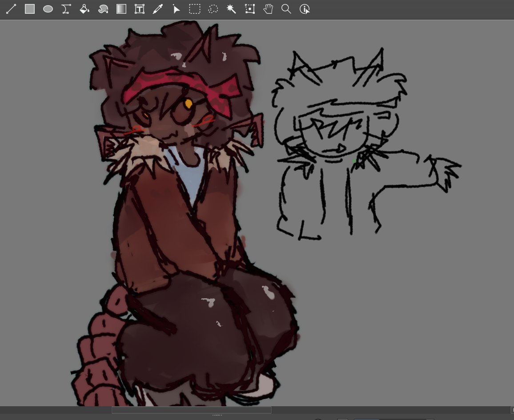Select the Transform bounding-box tool
Viewport: 514px width, 420px height.
point(250,9)
